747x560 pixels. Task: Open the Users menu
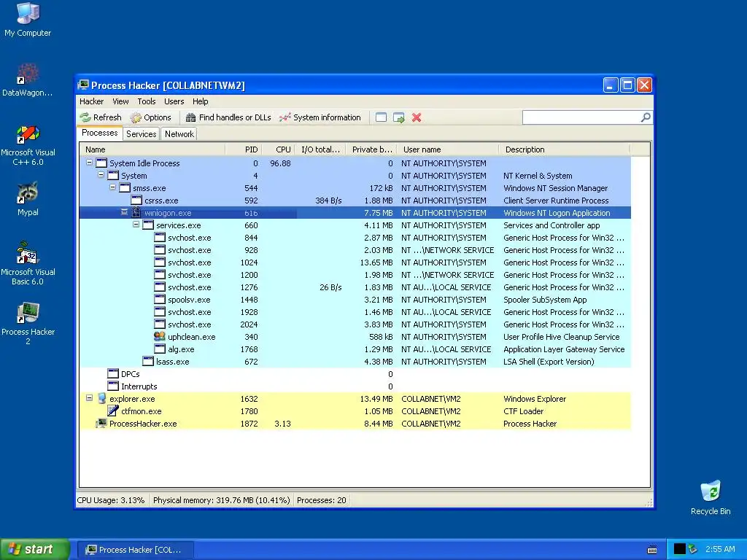point(174,101)
